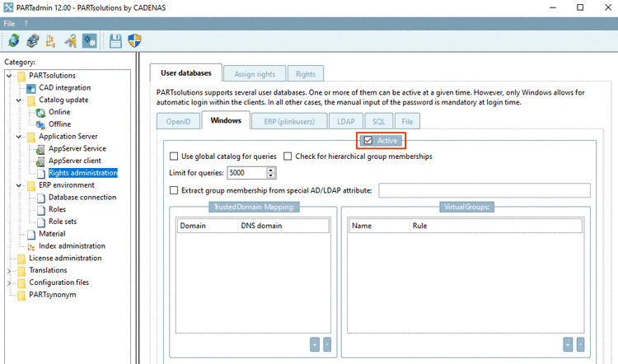Click the keys license toolbar icon
The image size is (618, 364).
(x=71, y=40)
